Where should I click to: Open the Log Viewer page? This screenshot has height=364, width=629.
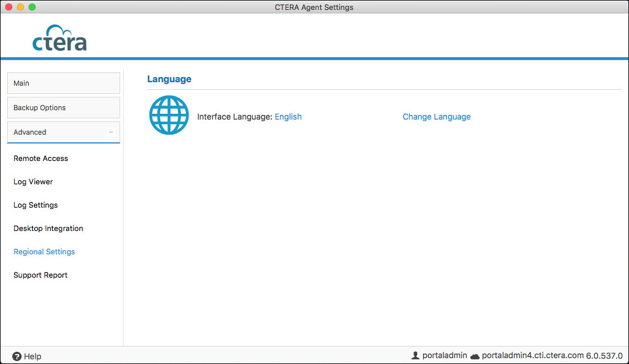33,182
